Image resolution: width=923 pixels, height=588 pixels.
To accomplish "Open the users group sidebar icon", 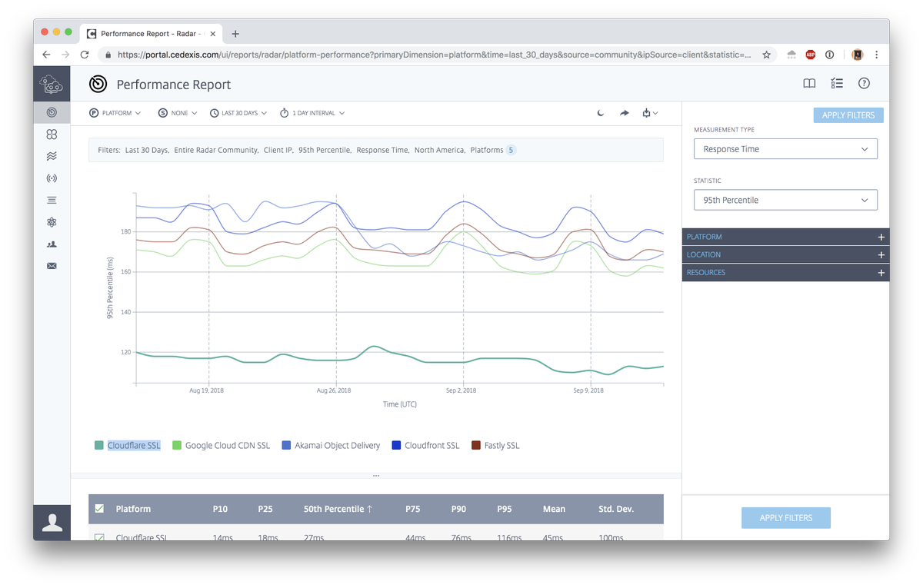I will [52, 244].
